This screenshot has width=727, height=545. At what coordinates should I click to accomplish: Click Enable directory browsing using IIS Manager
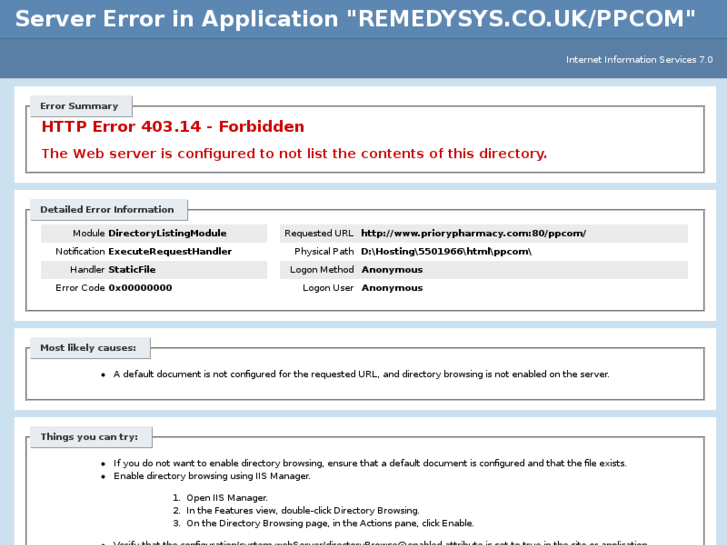pos(212,476)
